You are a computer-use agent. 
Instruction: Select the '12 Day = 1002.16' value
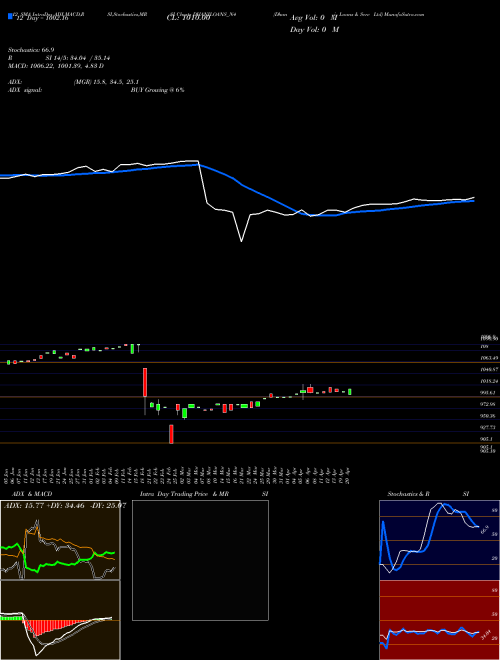[43, 19]
